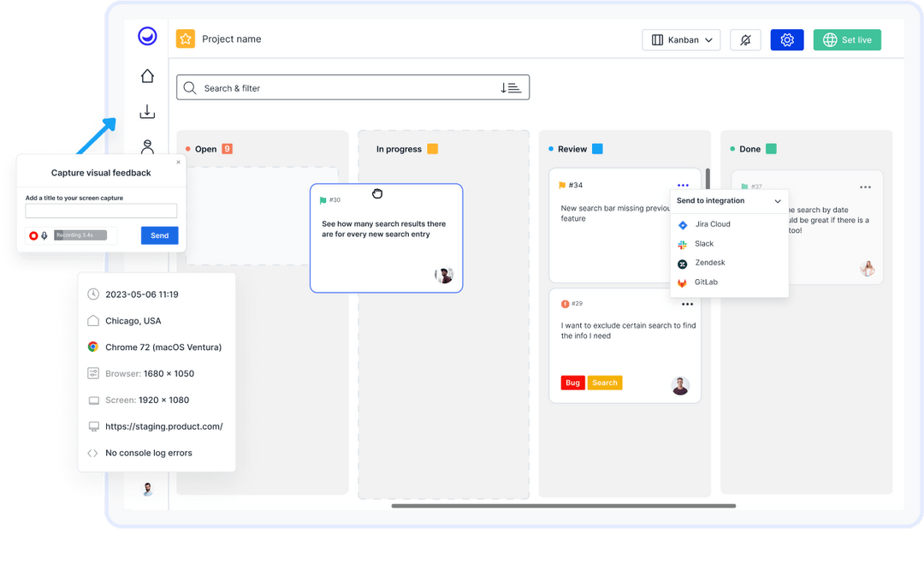Open the user profile icon in sidebar
The width and height of the screenshot is (924, 570).
[147, 146]
